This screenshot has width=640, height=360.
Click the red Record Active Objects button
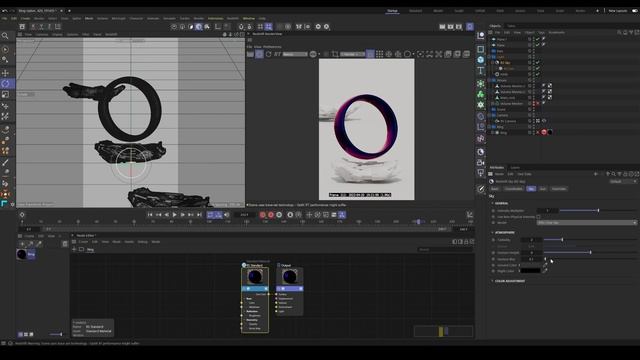pyautogui.click(x=262, y=215)
